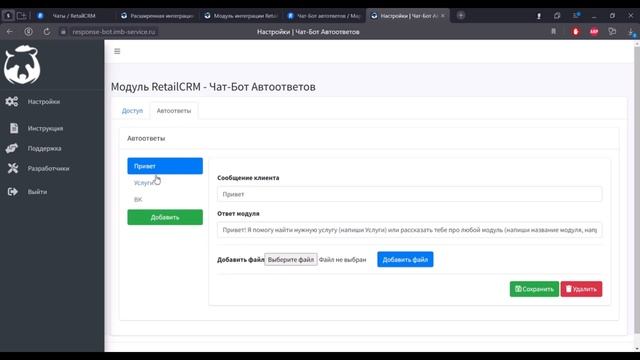Click the red Удалить button
This screenshot has width=640, height=360.
[581, 289]
